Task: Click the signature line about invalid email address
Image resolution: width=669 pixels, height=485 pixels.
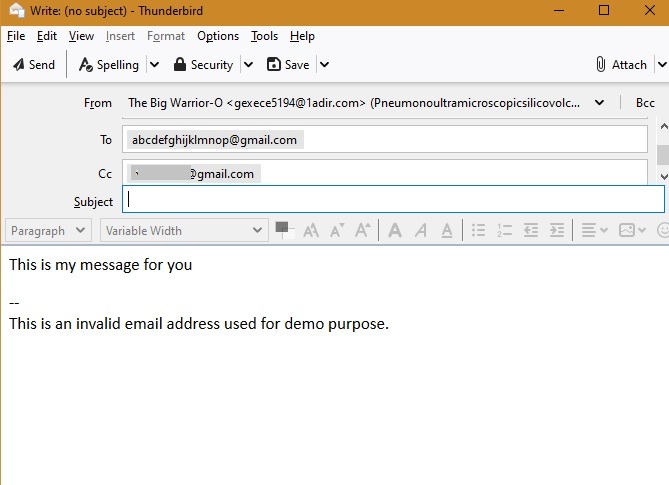Action: tap(199, 324)
